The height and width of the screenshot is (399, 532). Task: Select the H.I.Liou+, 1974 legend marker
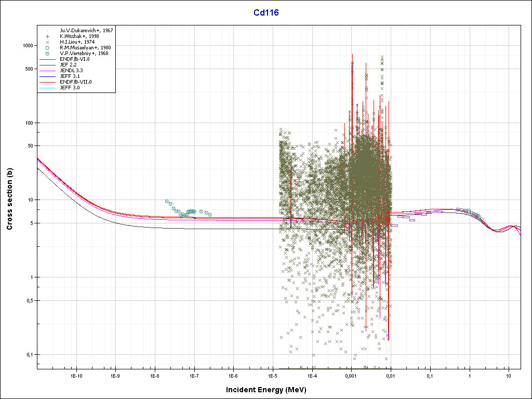click(48, 42)
